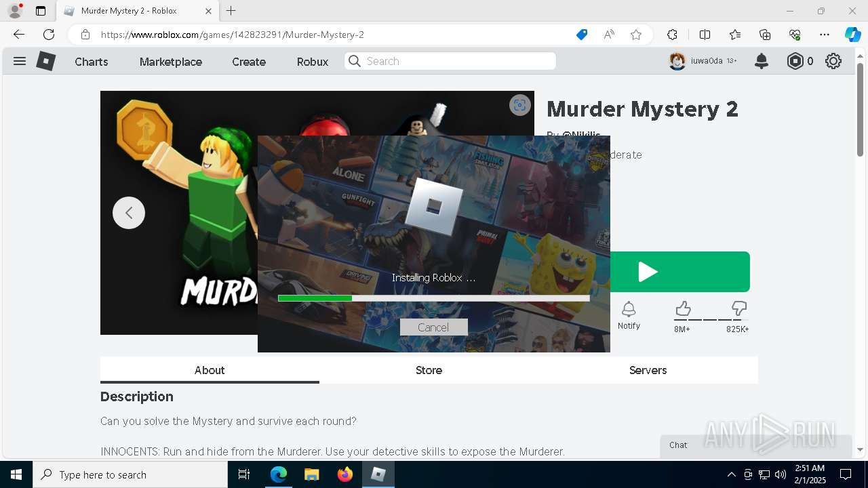Image resolution: width=868 pixels, height=488 pixels.
Task: Close the Murder Mystery 2 tab
Action: (208, 11)
